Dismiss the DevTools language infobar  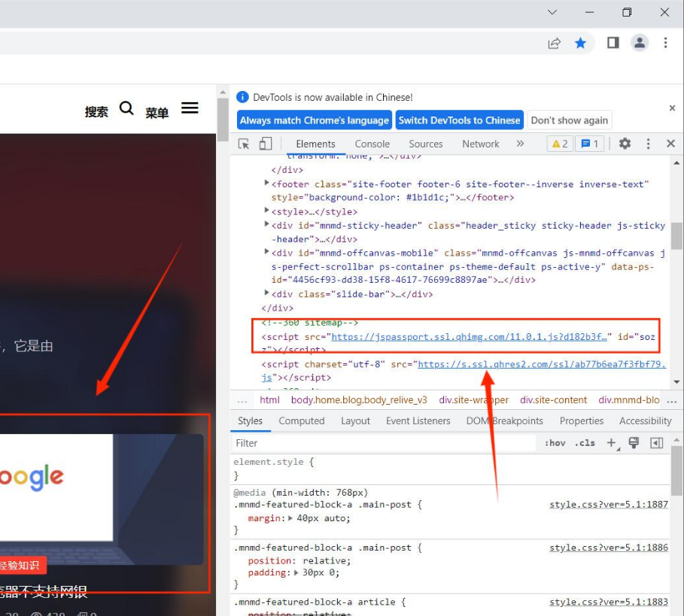[672, 108]
